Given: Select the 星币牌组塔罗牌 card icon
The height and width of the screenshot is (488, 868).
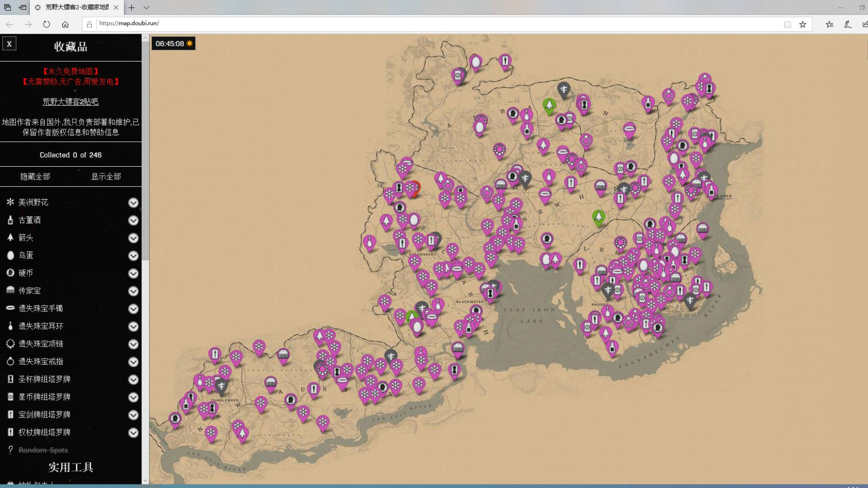Looking at the screenshot, I should click(x=10, y=397).
